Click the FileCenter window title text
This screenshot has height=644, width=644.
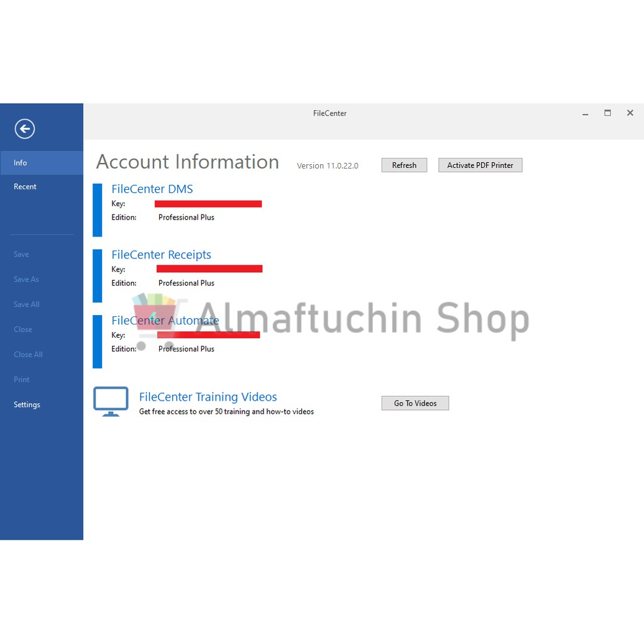coord(330,113)
